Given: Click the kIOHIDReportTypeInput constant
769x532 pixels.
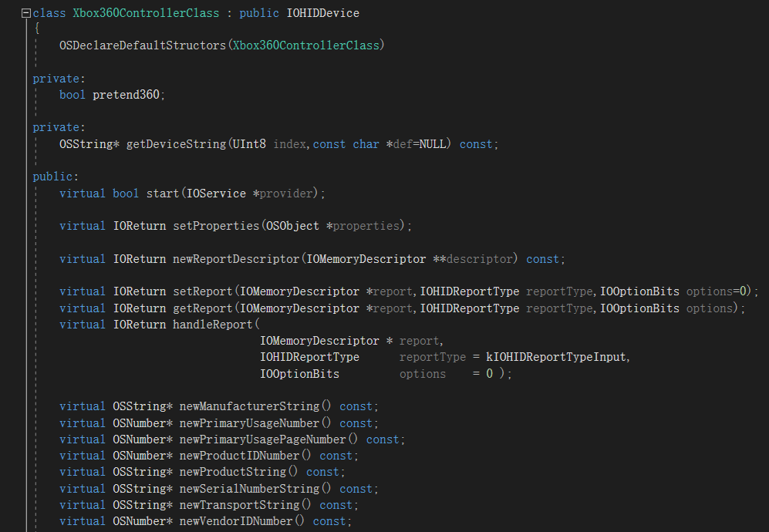Looking at the screenshot, I should click(x=556, y=357).
